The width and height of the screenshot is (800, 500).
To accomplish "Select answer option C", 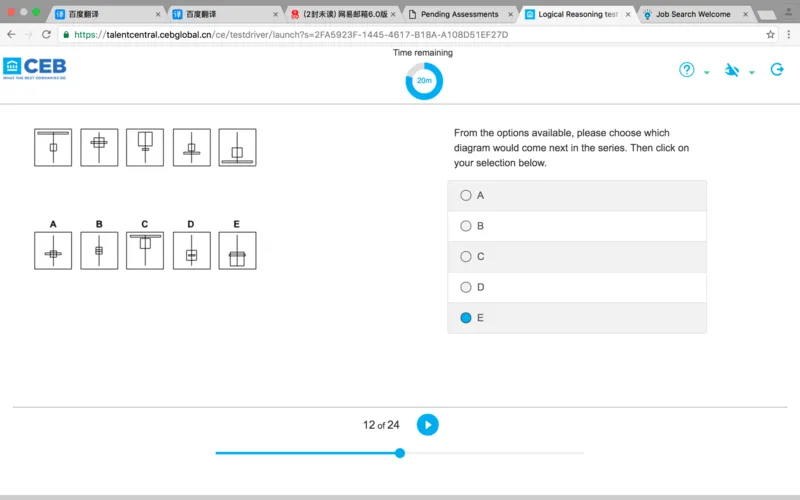I will [466, 257].
